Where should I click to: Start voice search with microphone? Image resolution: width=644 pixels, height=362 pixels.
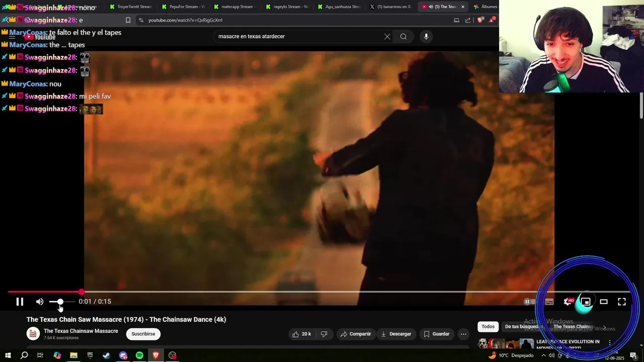426,36
